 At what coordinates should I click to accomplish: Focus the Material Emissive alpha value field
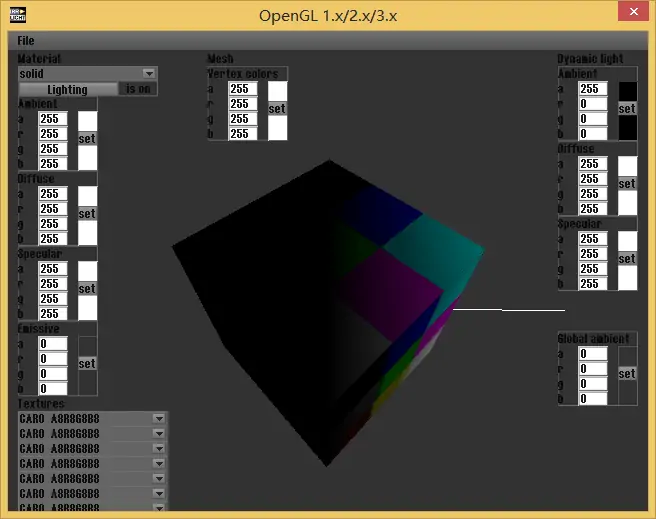[x=53, y=344]
